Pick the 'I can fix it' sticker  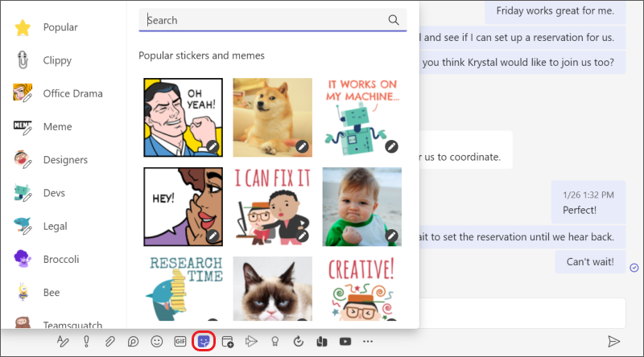point(273,207)
